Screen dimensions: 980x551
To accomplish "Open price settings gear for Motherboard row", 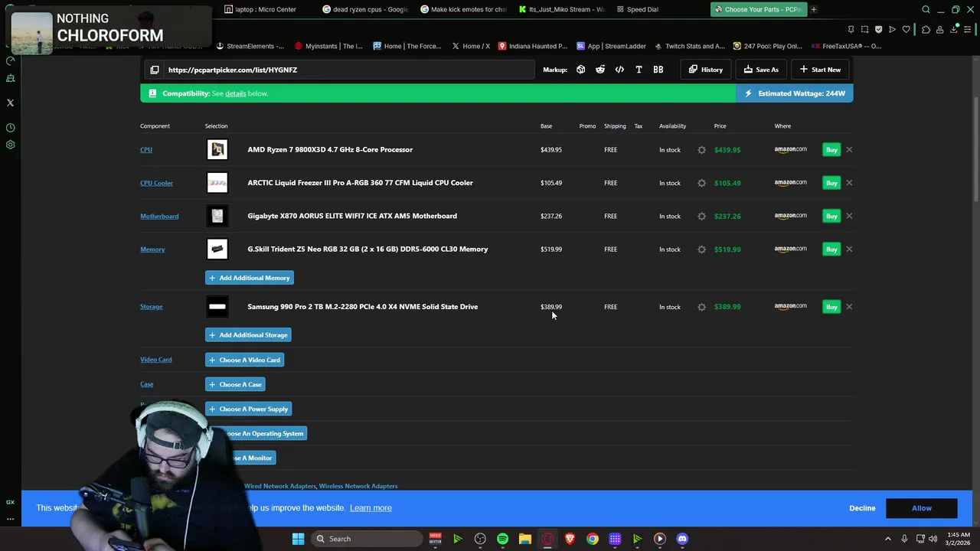I will coord(701,216).
